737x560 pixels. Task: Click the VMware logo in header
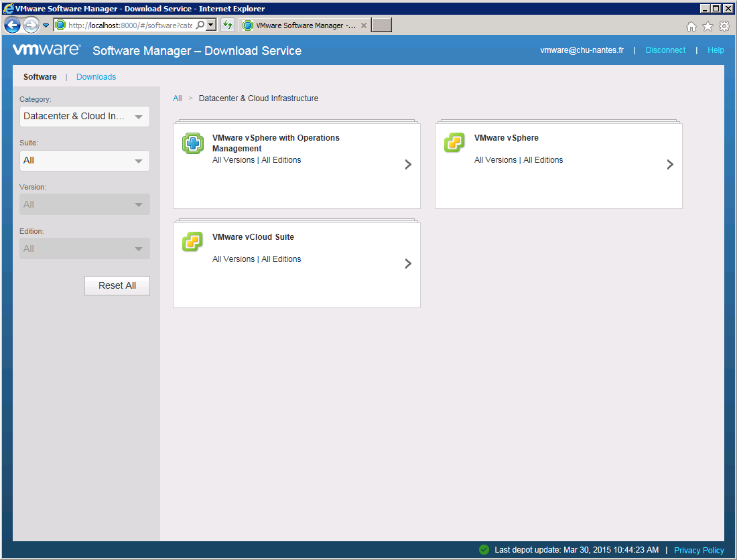[46, 50]
